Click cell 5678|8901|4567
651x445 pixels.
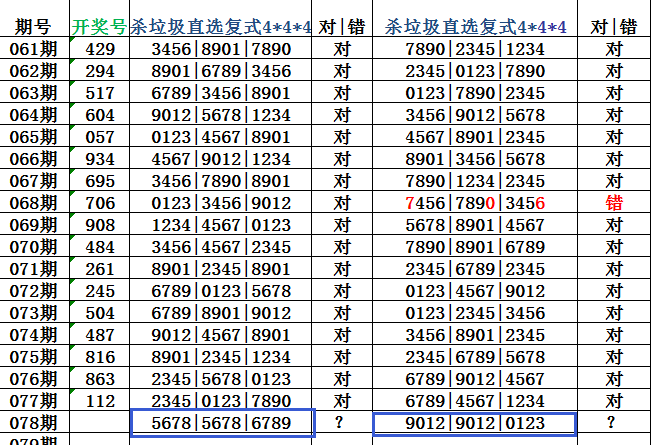tap(475, 224)
